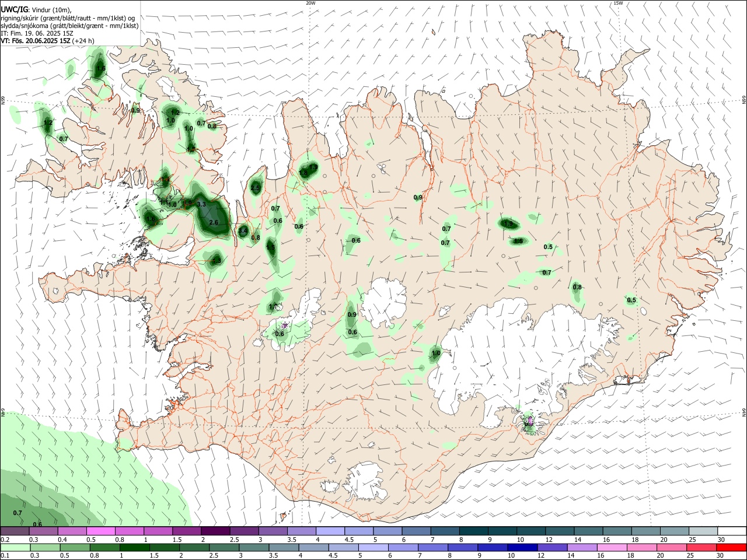The height and width of the screenshot is (560, 747).
Task: Click the 'rigning/skúrir' legend description line
Action: coord(68,18)
